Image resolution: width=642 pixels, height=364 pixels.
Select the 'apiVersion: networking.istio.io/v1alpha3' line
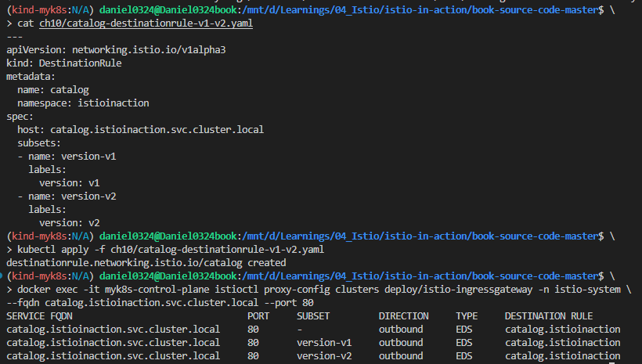tap(116, 50)
